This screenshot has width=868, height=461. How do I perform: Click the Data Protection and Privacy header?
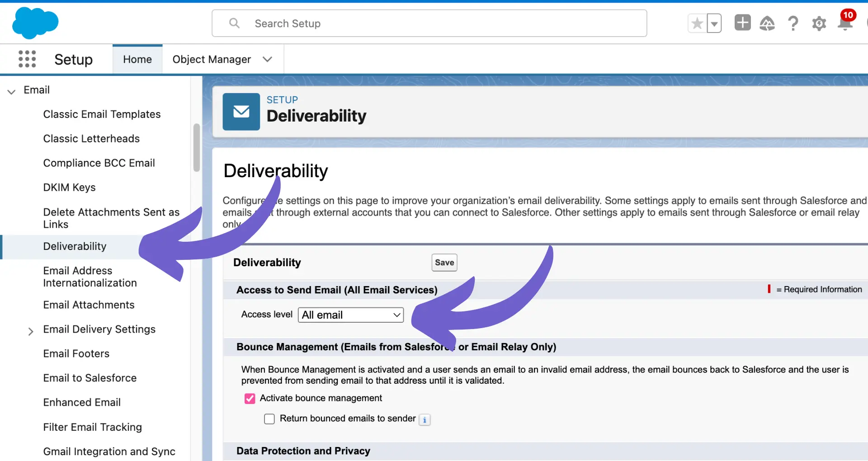coord(303,451)
